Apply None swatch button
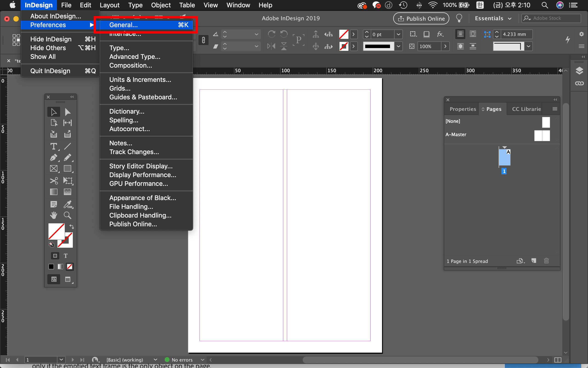This screenshot has width=588, height=368. 70,267
